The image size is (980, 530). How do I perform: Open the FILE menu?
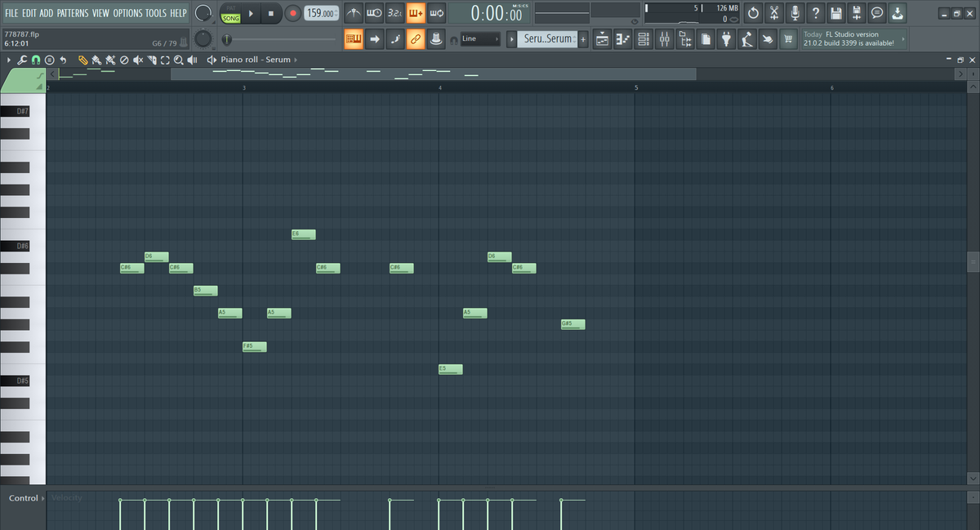tap(11, 13)
